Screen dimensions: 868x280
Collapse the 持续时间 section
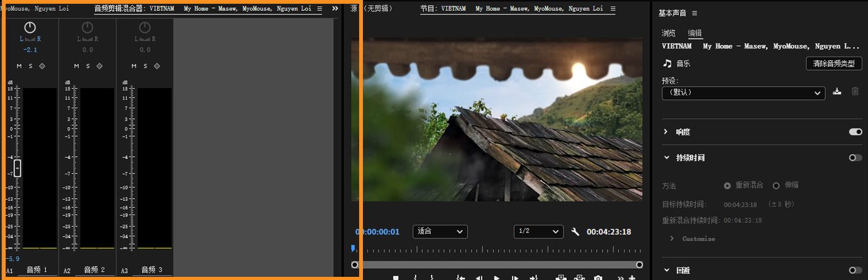666,158
